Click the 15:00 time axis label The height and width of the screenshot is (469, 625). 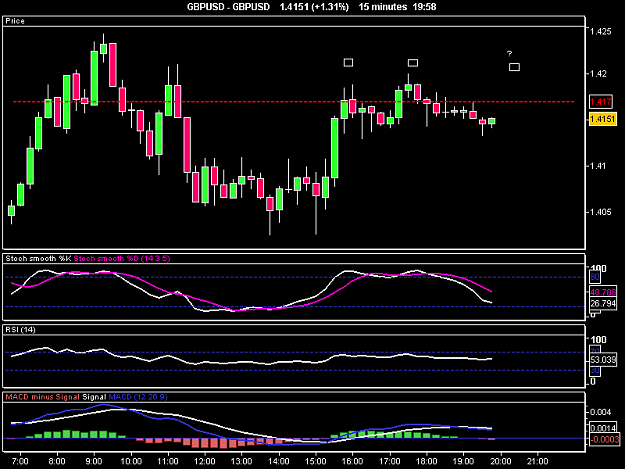click(316, 461)
